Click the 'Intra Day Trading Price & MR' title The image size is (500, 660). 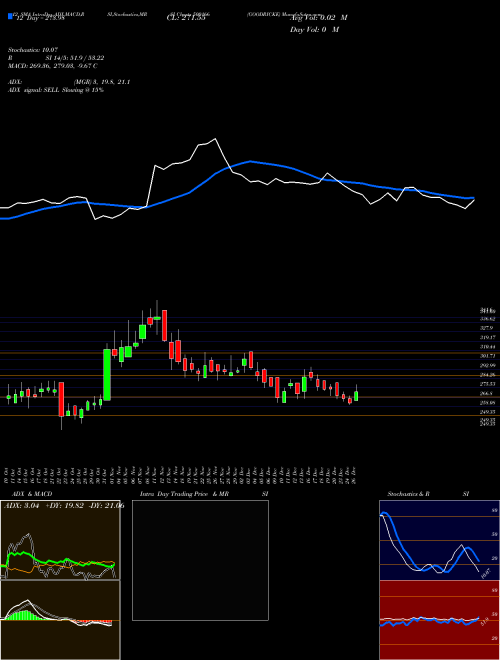coord(184,494)
